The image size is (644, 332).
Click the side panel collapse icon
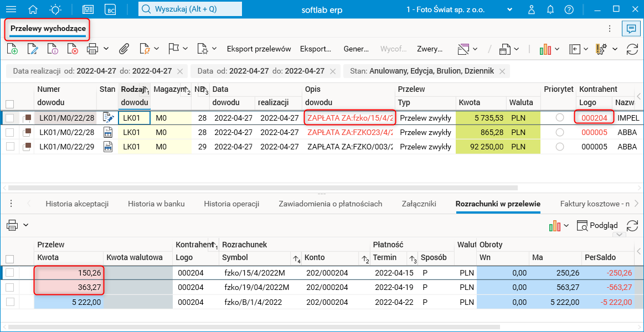(575, 49)
